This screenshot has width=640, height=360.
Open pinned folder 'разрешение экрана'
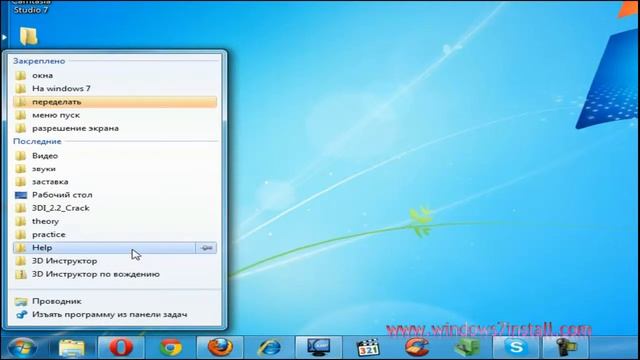point(115,128)
